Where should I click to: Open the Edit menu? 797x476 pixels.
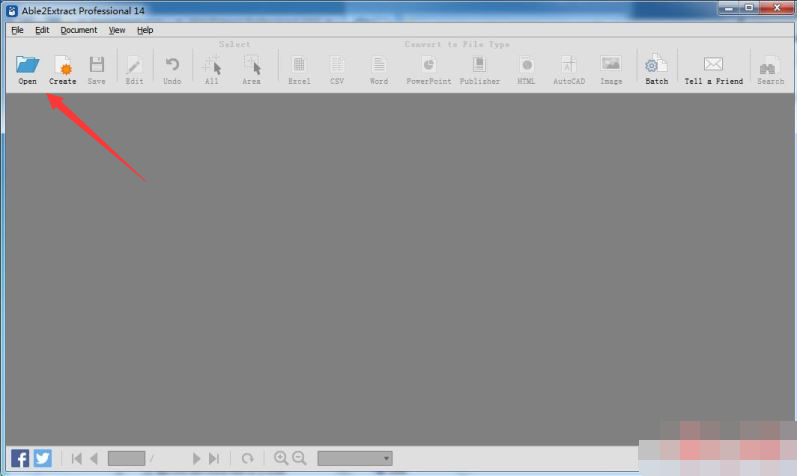(42, 30)
